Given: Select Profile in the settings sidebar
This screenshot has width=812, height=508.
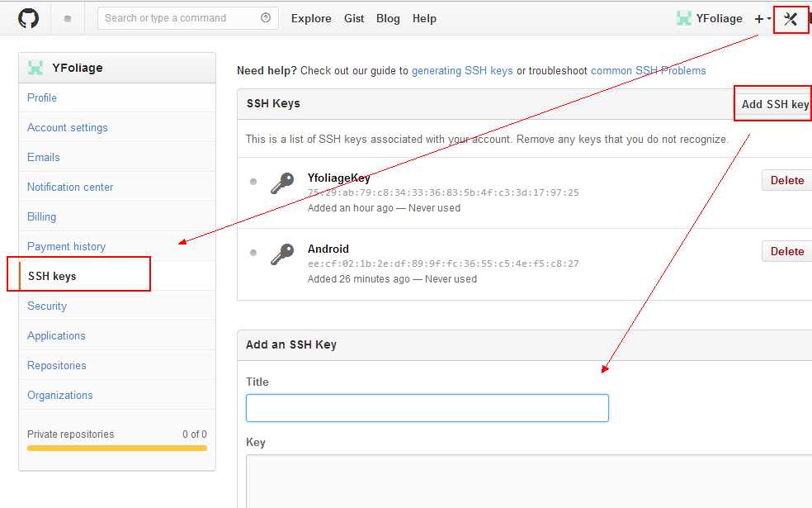Looking at the screenshot, I should tap(117, 97).
